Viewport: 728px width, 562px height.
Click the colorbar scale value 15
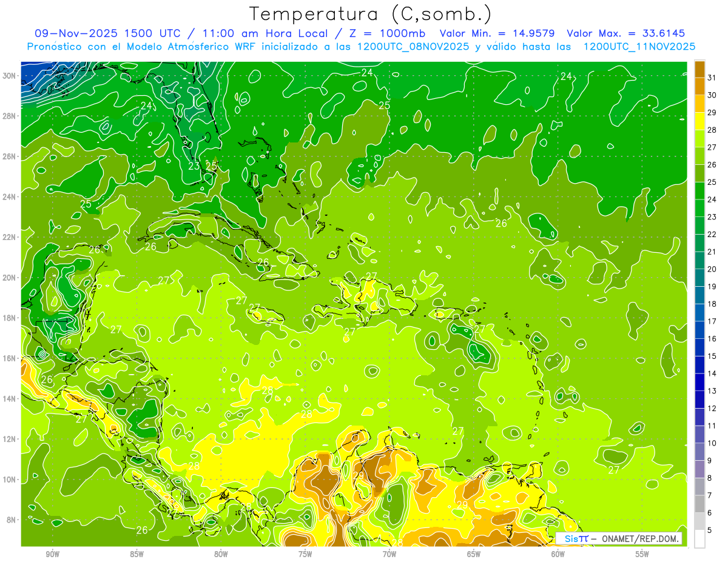712,356
